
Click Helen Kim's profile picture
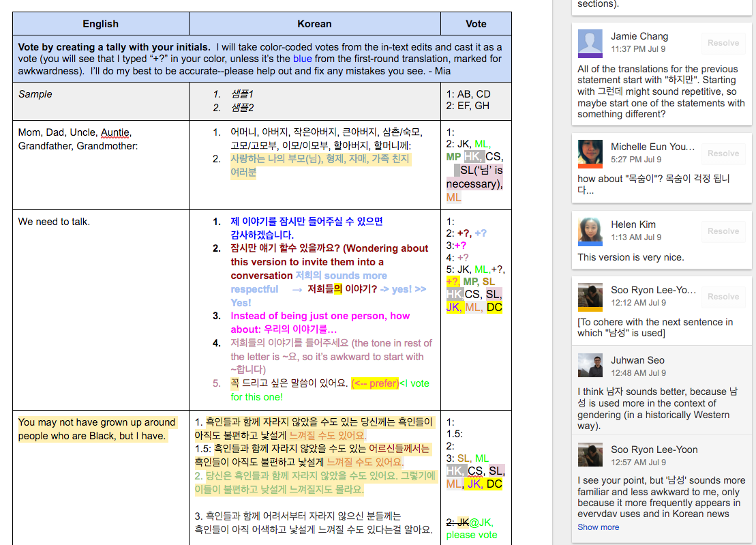[x=590, y=231]
